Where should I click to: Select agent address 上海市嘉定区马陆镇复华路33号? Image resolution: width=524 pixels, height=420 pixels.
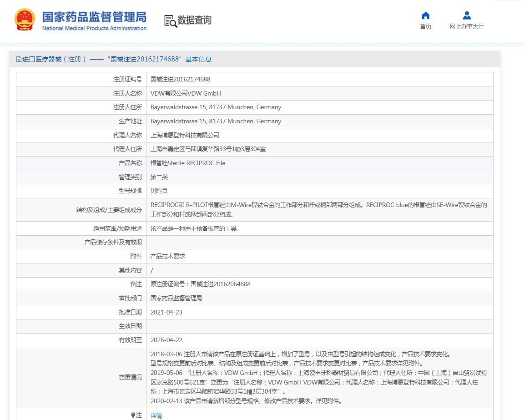point(208,149)
